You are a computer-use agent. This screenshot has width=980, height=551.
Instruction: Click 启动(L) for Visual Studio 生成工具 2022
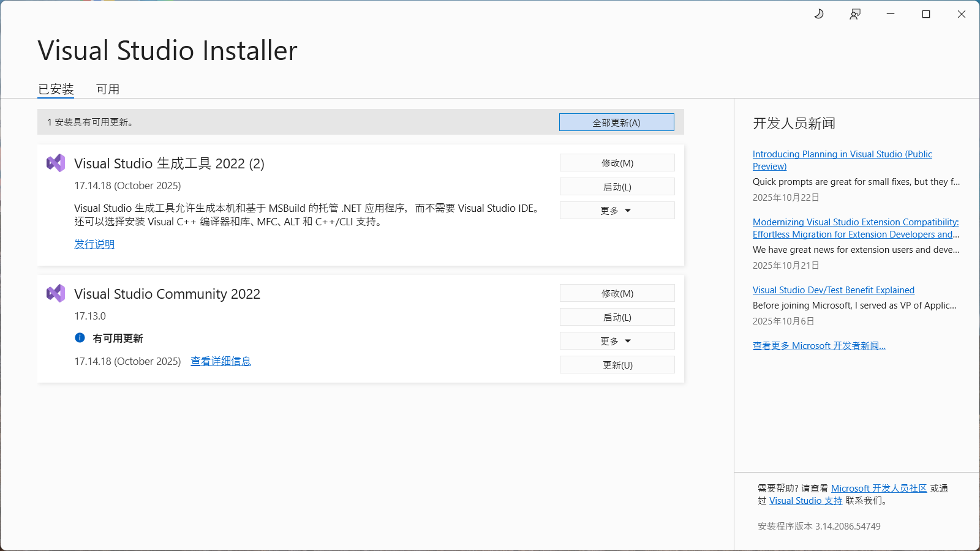[617, 187]
